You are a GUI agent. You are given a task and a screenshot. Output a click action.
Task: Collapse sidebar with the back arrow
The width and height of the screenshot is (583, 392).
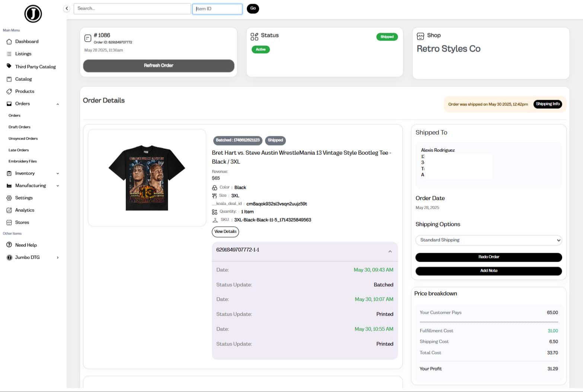(x=67, y=9)
